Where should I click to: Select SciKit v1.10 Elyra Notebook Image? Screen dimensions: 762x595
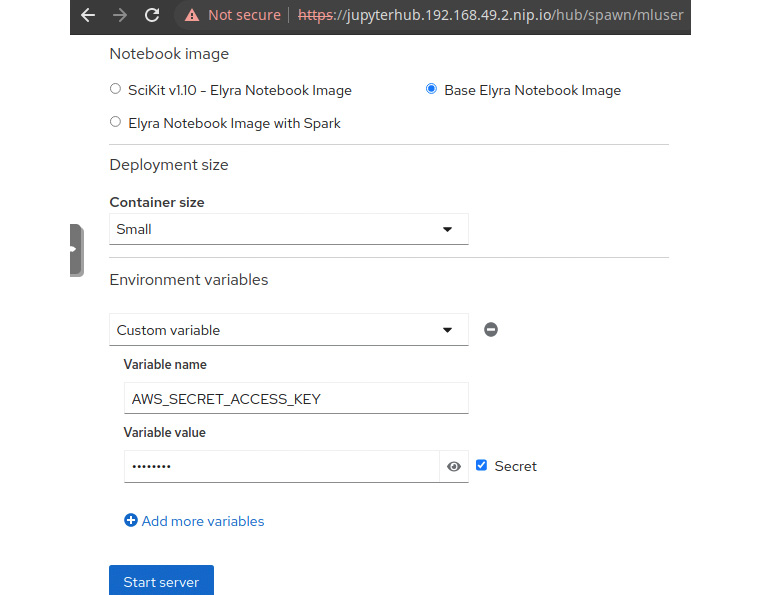[x=116, y=90]
